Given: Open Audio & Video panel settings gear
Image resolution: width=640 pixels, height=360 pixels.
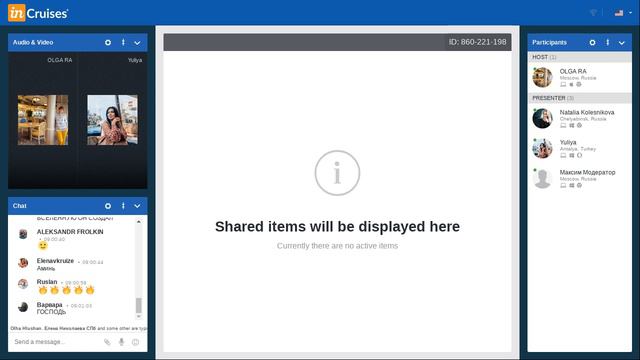Looking at the screenshot, I should coord(108,42).
